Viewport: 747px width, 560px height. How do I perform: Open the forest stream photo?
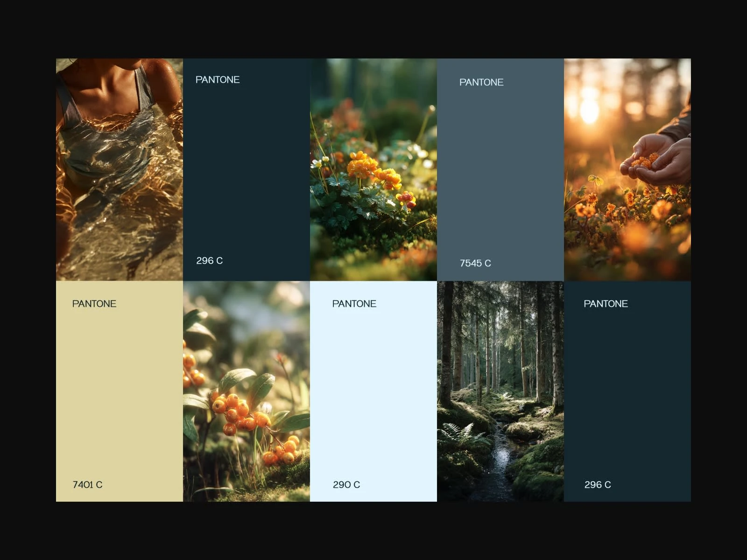tap(500, 392)
